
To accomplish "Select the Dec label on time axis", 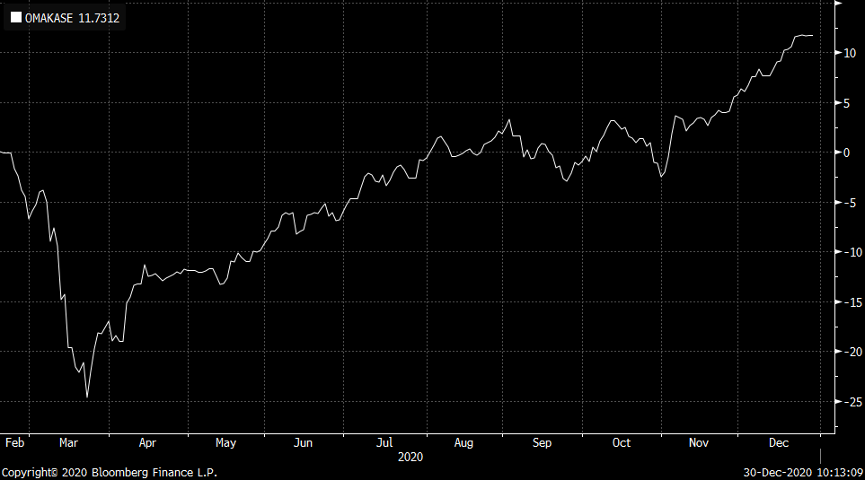I will pyautogui.click(x=777, y=441).
